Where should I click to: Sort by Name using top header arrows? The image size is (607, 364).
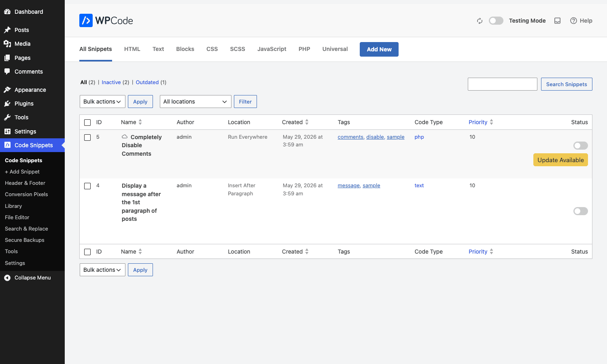coord(140,122)
